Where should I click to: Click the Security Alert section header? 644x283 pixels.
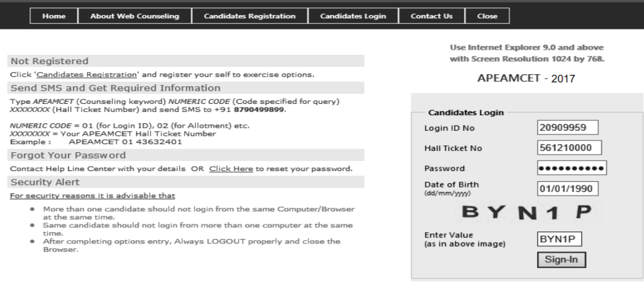click(45, 182)
